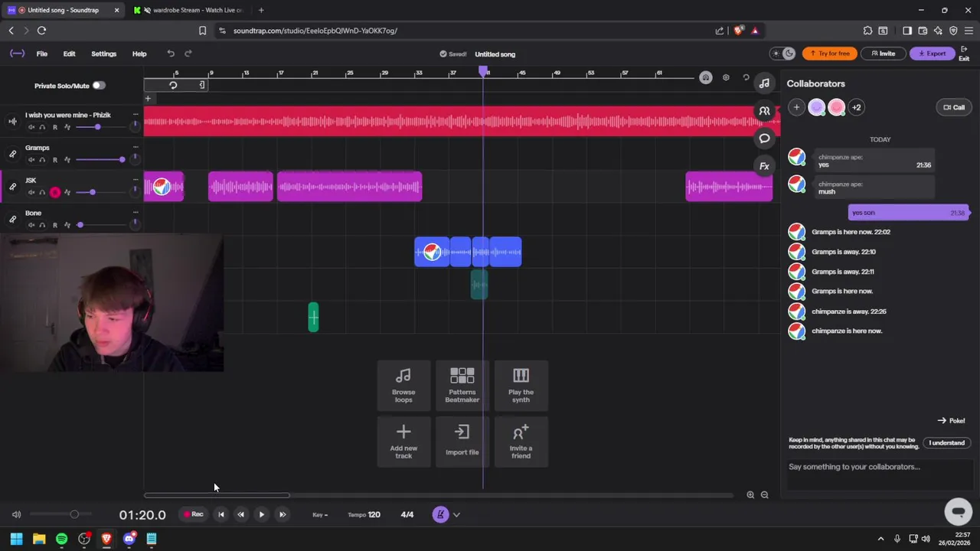Image resolution: width=980 pixels, height=551 pixels.
Task: Click the headphones monitor icon above timeline
Action: tap(706, 77)
